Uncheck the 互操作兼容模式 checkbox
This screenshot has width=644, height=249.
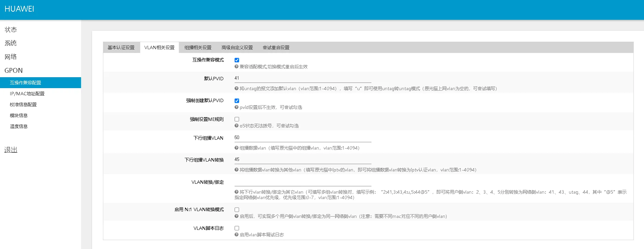[237, 60]
